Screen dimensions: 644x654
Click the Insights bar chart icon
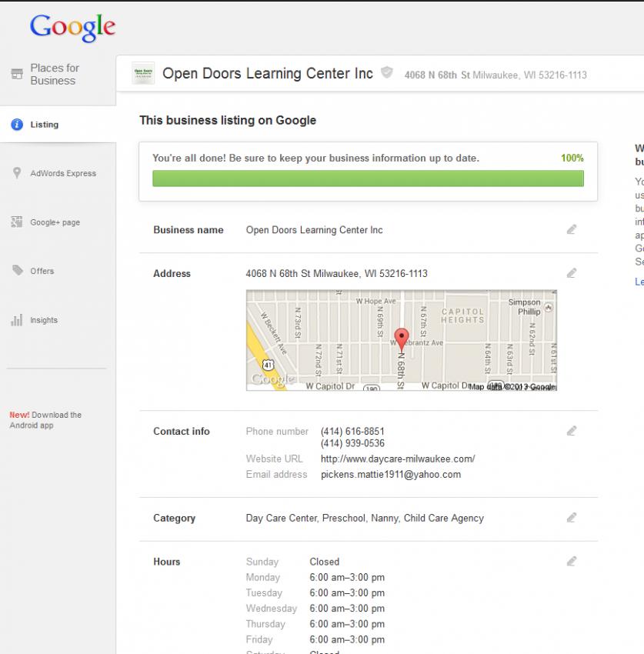click(x=17, y=320)
